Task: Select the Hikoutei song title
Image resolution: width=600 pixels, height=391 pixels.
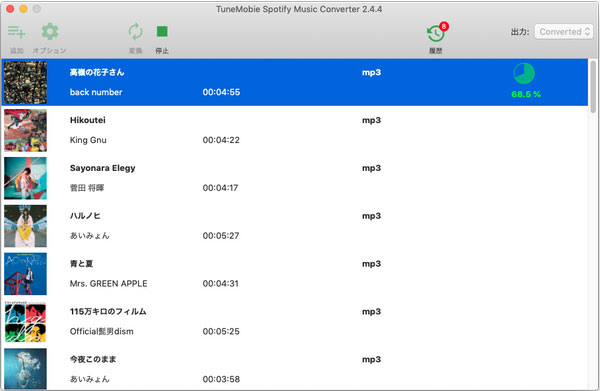Action: coord(88,120)
